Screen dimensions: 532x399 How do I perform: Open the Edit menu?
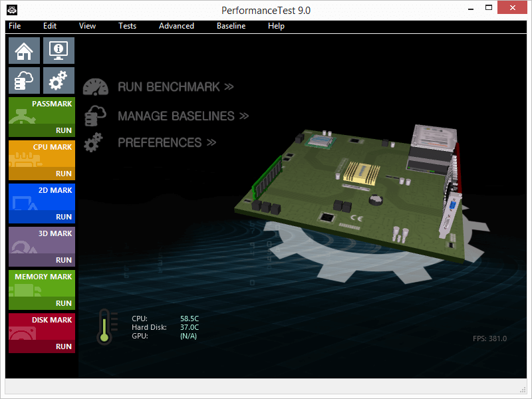(x=49, y=26)
